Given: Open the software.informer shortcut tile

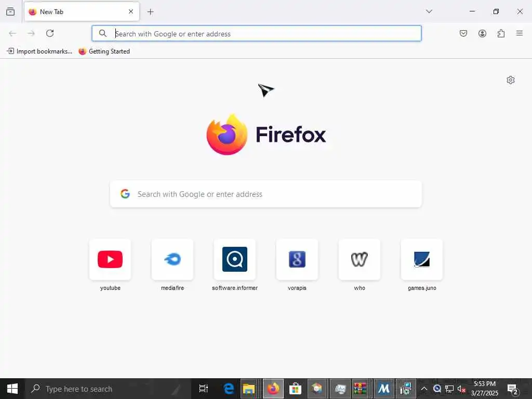Looking at the screenshot, I should coord(235,259).
